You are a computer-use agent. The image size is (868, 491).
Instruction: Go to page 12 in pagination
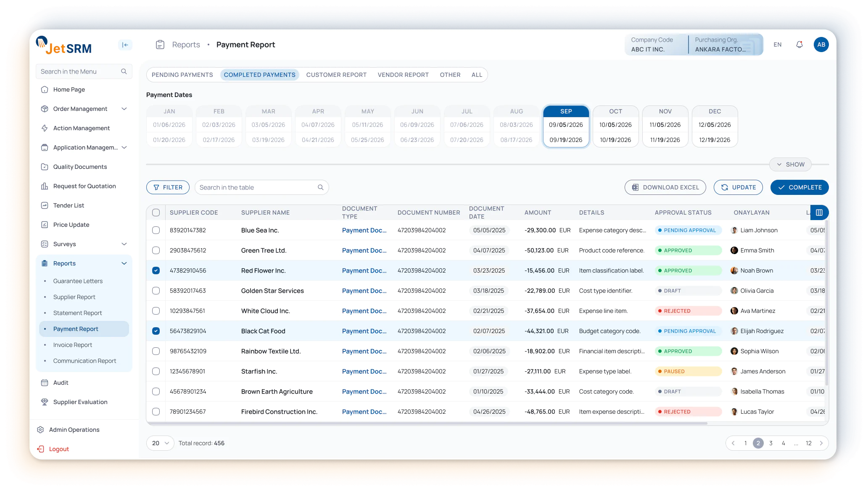tap(808, 443)
